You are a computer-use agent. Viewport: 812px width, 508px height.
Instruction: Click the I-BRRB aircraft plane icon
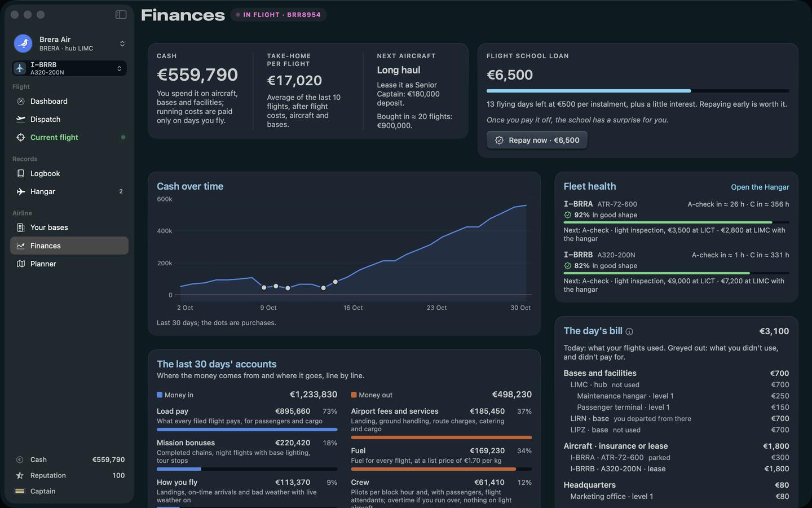point(20,68)
